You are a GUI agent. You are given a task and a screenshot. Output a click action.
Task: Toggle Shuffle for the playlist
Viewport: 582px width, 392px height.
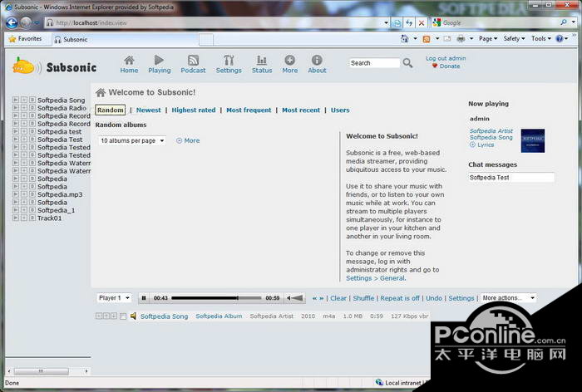[363, 298]
